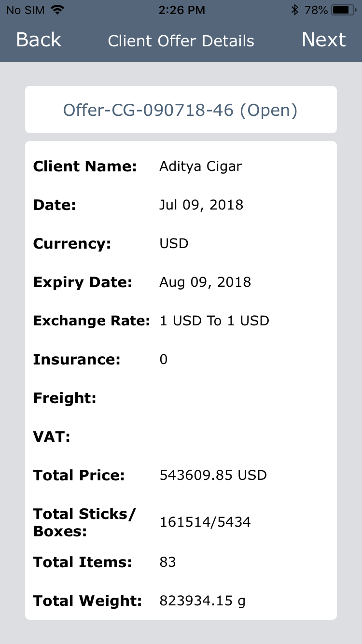The width and height of the screenshot is (362, 644).
Task: Select the 823934.15 g total weight
Action: (202, 601)
